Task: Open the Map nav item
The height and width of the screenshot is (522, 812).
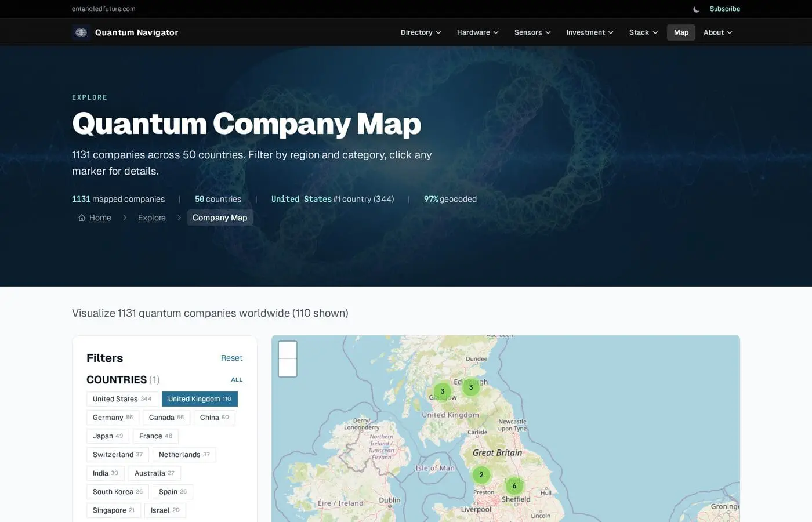Action: click(681, 32)
